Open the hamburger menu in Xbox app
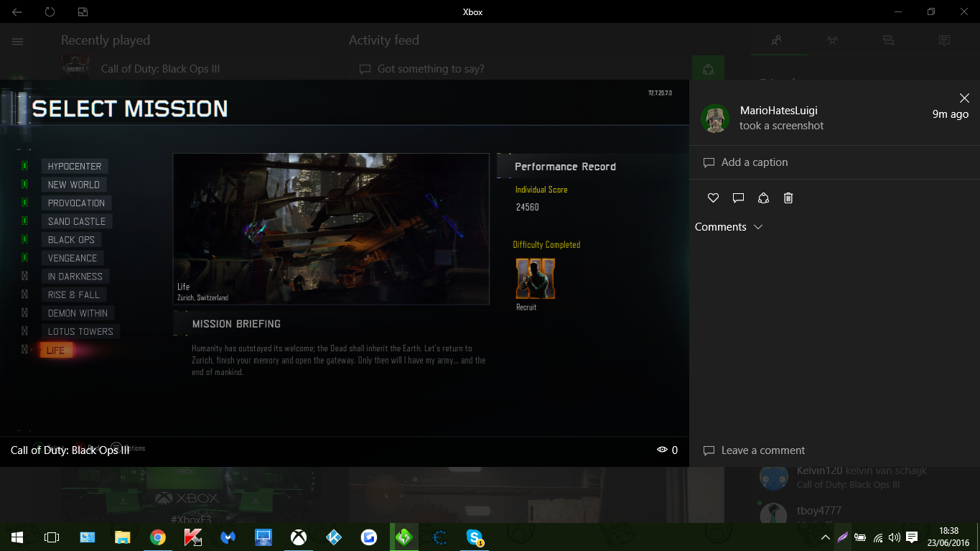This screenshot has height=551, width=980. (17, 42)
